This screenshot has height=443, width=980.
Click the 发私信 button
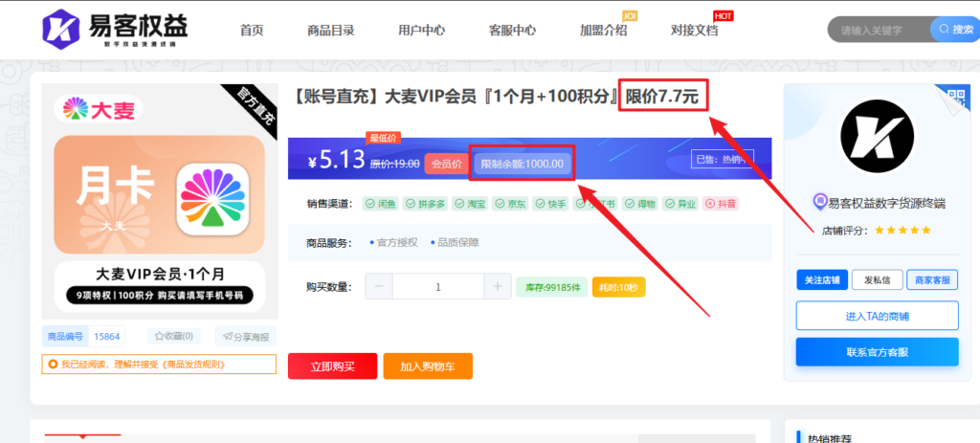click(x=877, y=280)
